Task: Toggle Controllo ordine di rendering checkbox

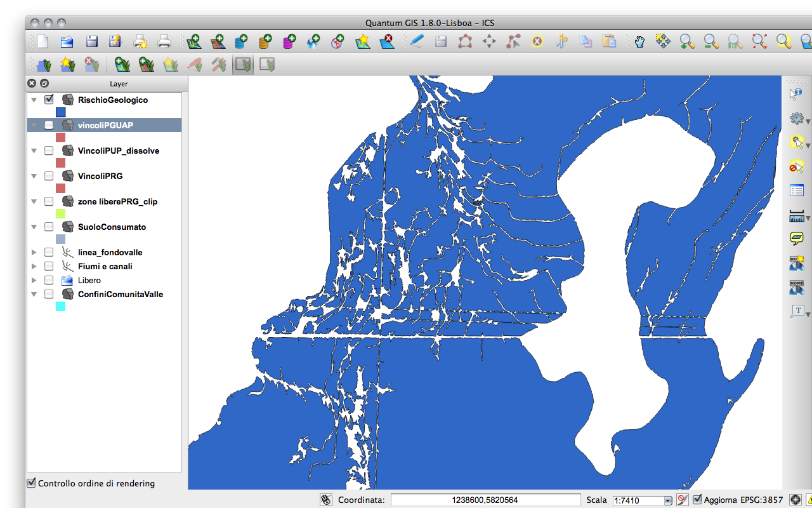Action: point(31,483)
